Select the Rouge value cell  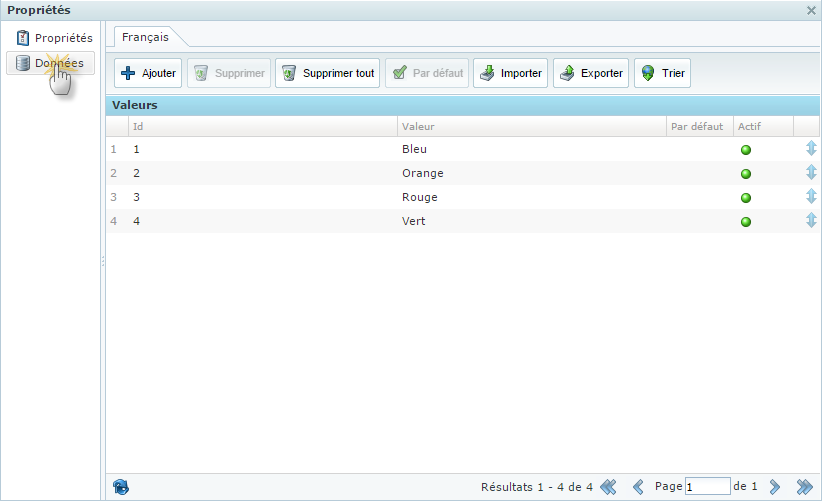click(532, 197)
